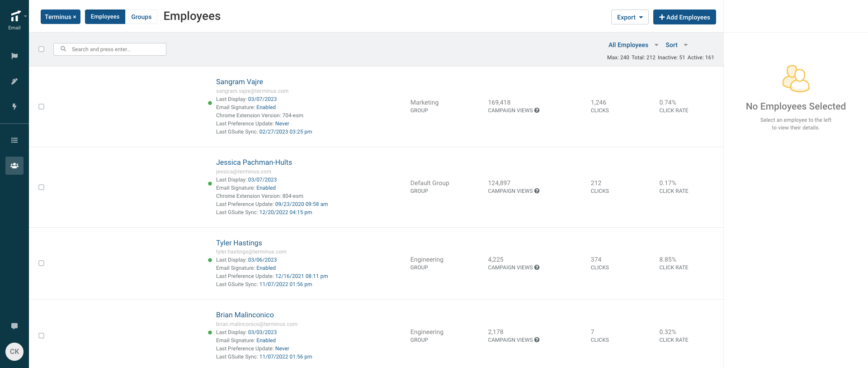The image size is (868, 368).
Task: Click the 8.85% click rate value
Action: pyautogui.click(x=668, y=260)
